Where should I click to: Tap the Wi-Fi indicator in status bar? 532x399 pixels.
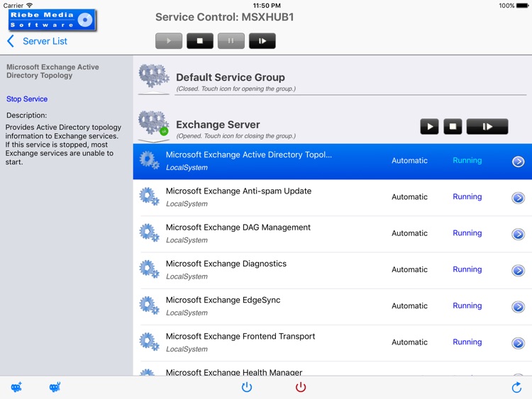[30, 6]
